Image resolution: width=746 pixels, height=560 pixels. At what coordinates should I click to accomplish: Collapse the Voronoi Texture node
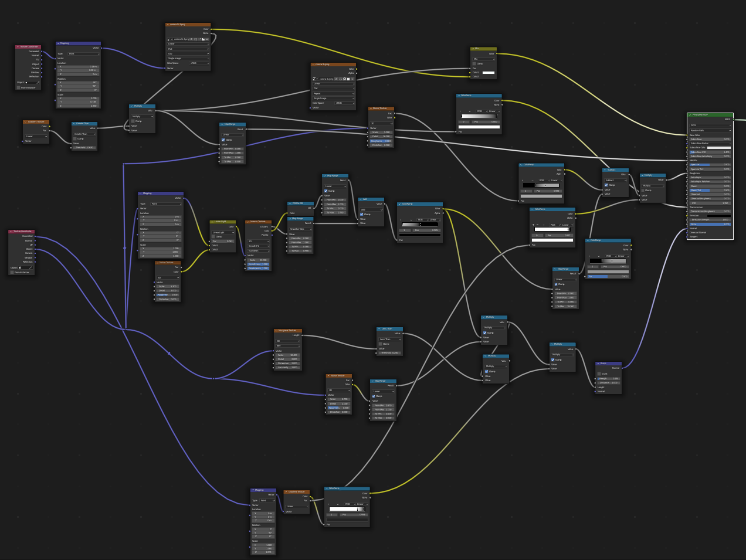(247, 222)
